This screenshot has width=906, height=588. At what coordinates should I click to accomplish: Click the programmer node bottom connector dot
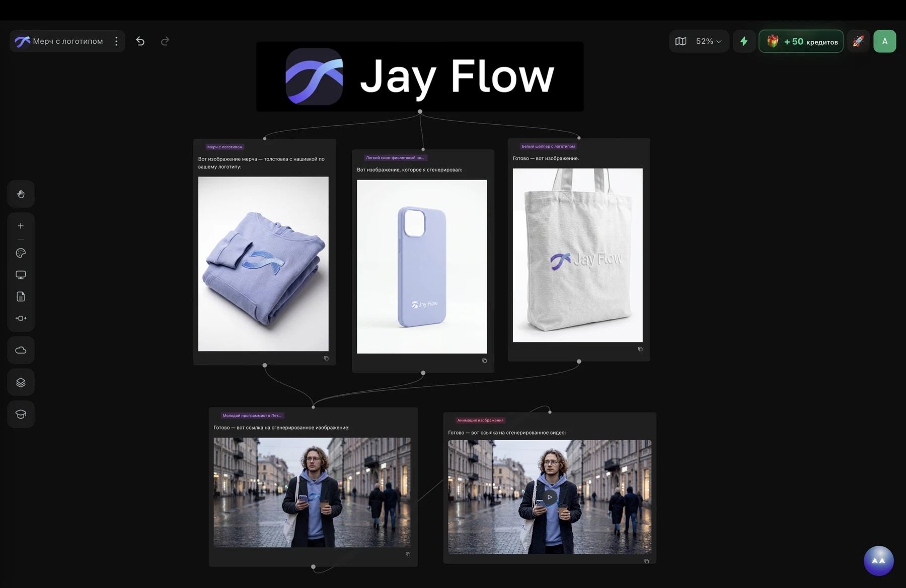pos(313,567)
